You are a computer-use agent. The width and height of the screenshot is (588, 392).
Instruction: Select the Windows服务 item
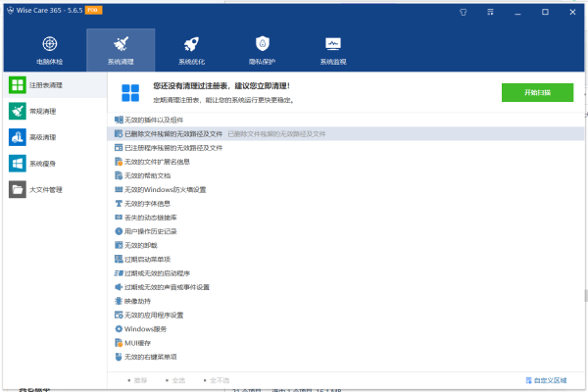click(x=140, y=329)
